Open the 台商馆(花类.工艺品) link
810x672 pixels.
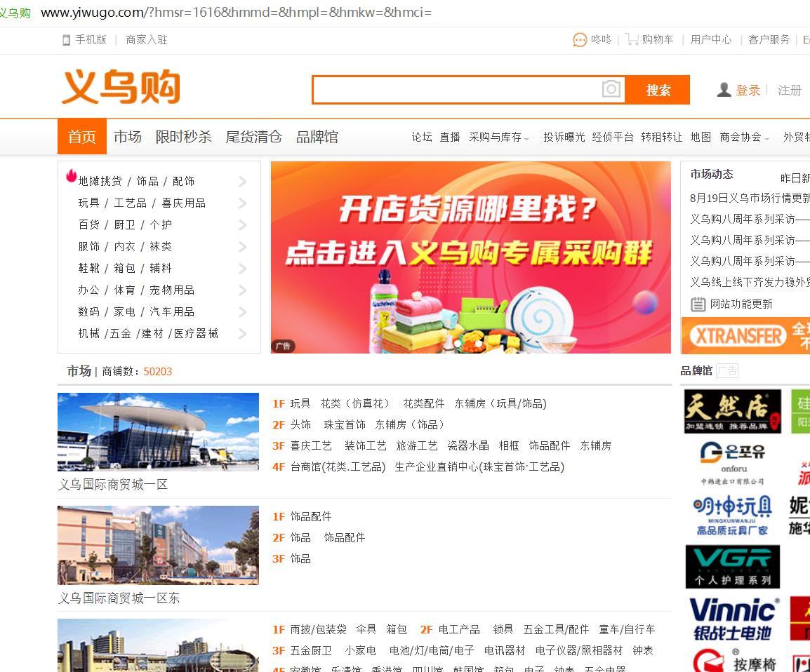(x=338, y=467)
